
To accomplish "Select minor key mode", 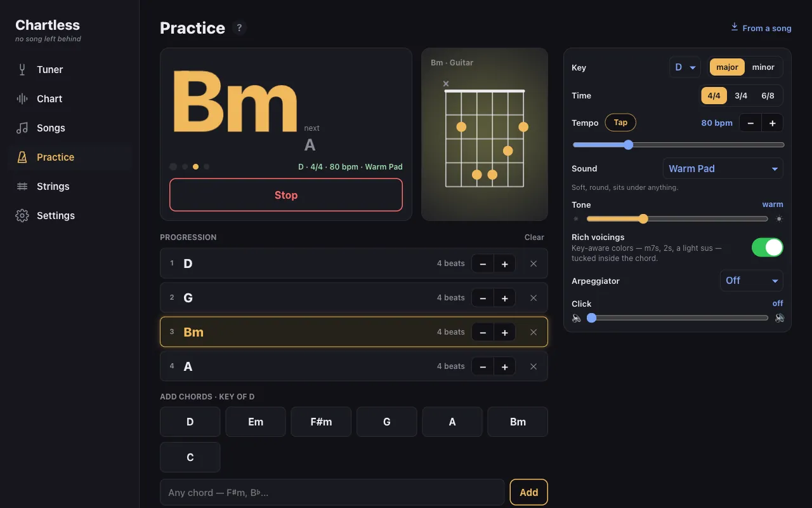I will tap(763, 67).
